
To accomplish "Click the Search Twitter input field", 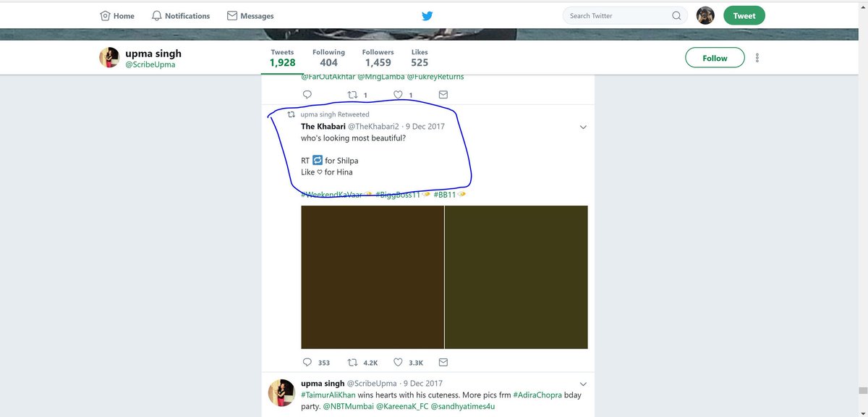I will [624, 15].
